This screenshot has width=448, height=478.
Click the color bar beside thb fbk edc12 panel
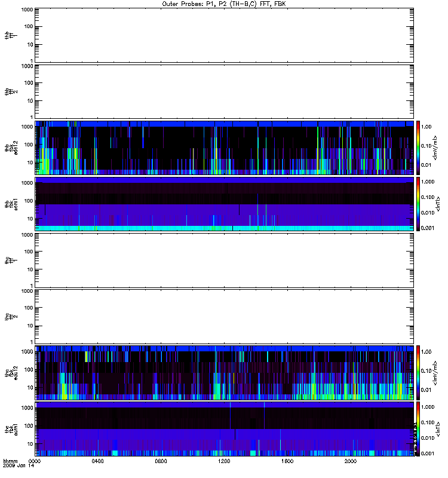click(x=418, y=148)
